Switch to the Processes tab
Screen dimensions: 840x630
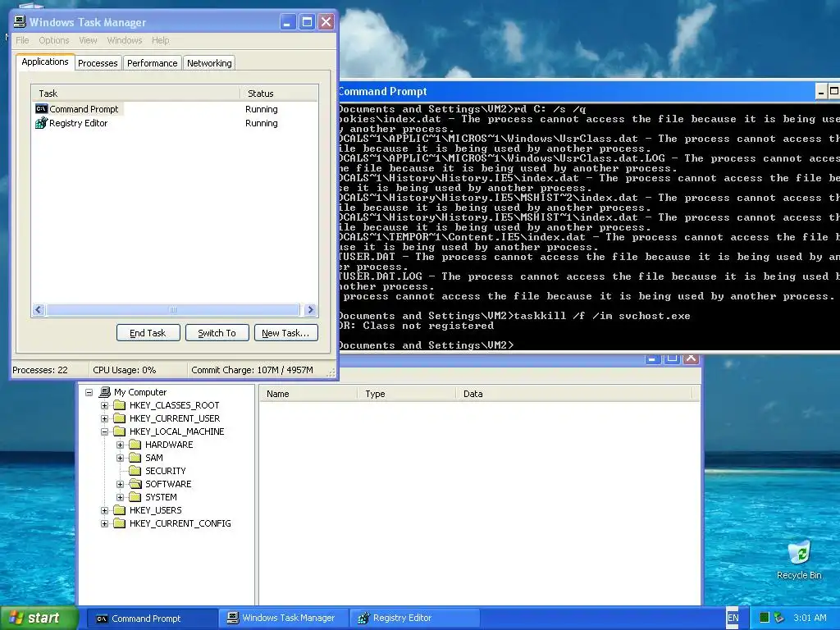coord(98,63)
